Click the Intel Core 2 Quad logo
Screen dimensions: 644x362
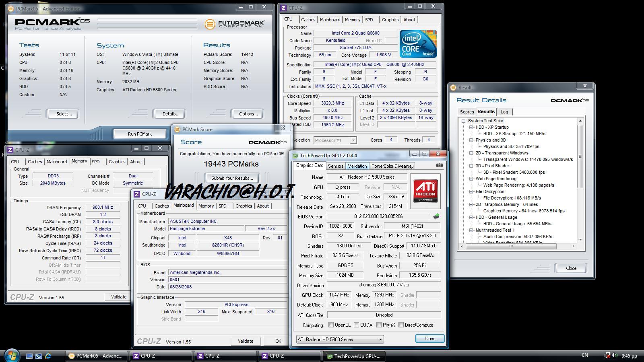pyautogui.click(x=418, y=43)
